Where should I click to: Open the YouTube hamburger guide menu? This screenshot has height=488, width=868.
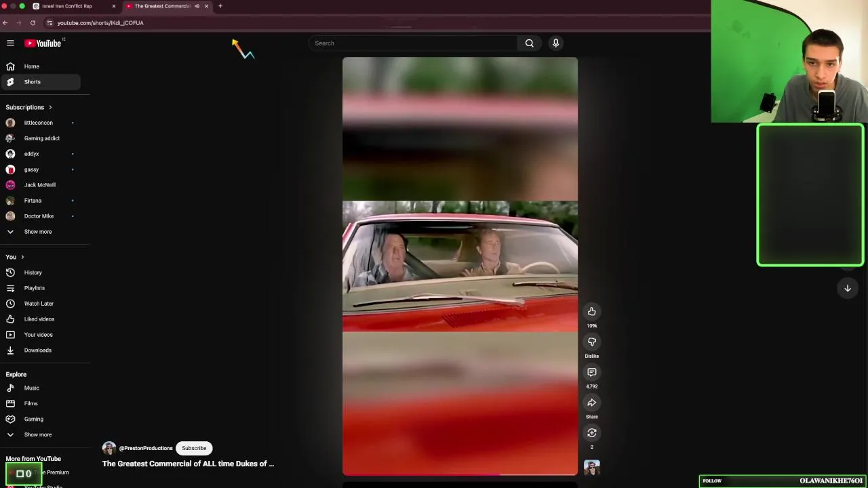click(10, 43)
